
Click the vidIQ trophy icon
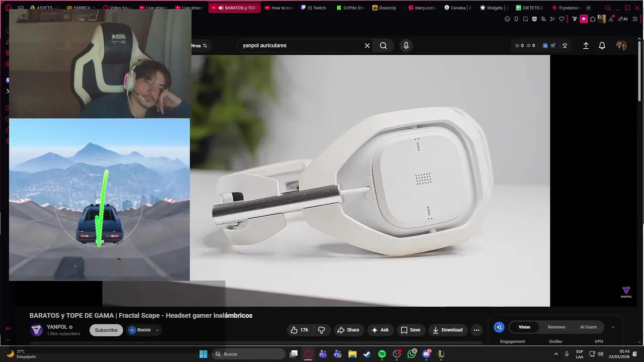pyautogui.click(x=565, y=46)
